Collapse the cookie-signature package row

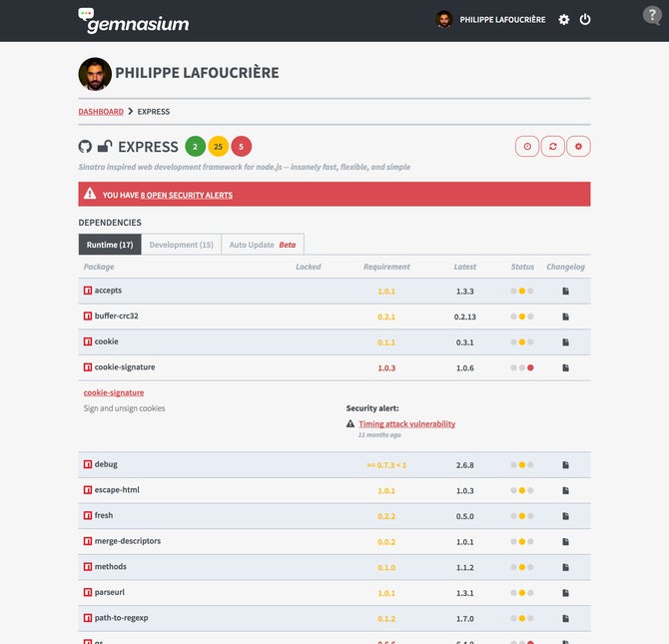coord(334,367)
